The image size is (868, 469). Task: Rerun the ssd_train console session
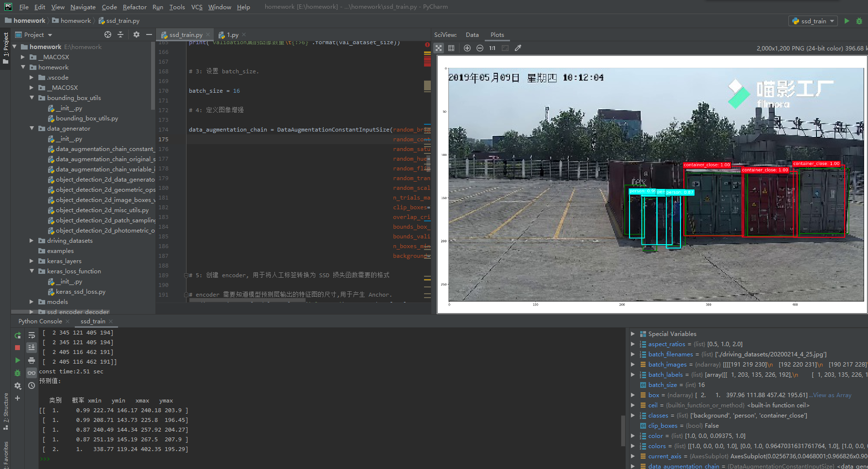click(17, 335)
